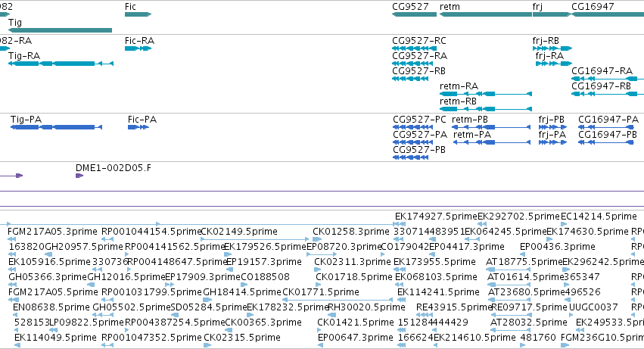The image size is (644, 349).
Task: Select the retm-PA protein glyph
Action: [492, 142]
